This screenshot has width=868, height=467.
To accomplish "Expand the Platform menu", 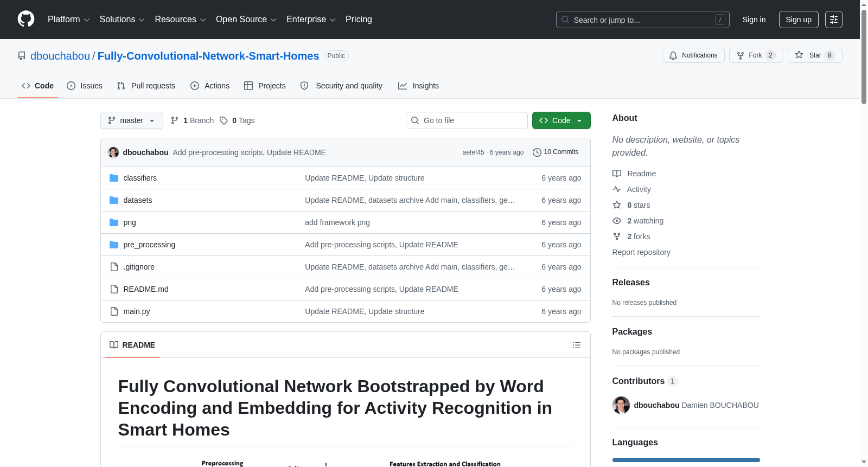I will click(68, 20).
